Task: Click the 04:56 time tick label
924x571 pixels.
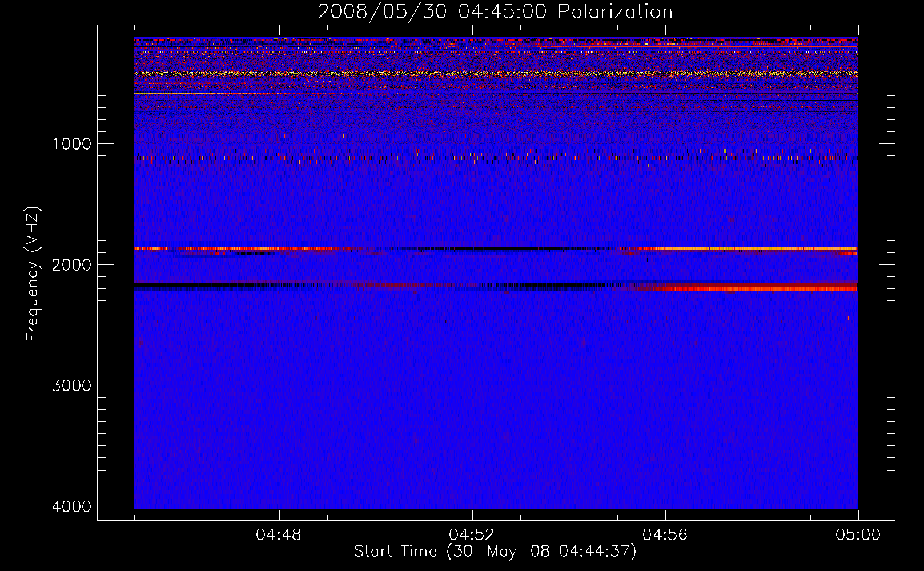Action: [x=665, y=535]
